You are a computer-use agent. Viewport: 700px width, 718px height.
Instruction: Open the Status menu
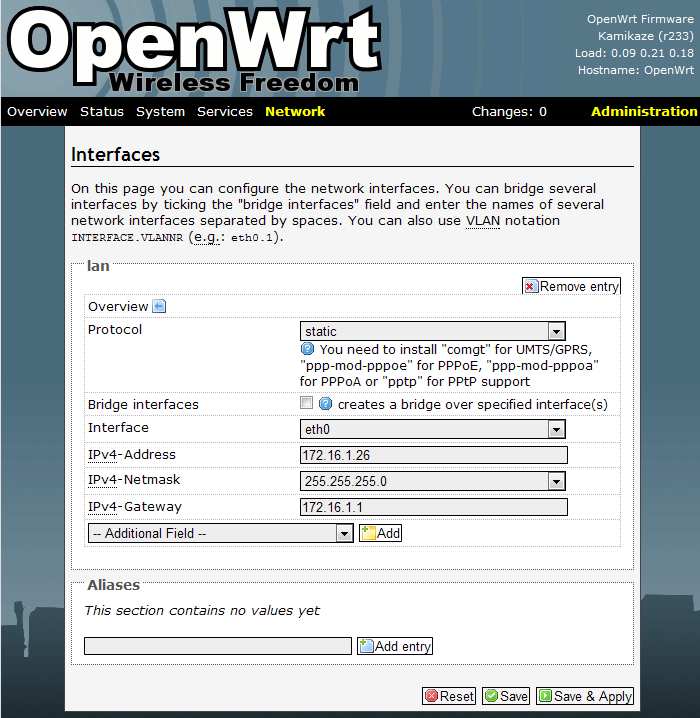(102, 111)
